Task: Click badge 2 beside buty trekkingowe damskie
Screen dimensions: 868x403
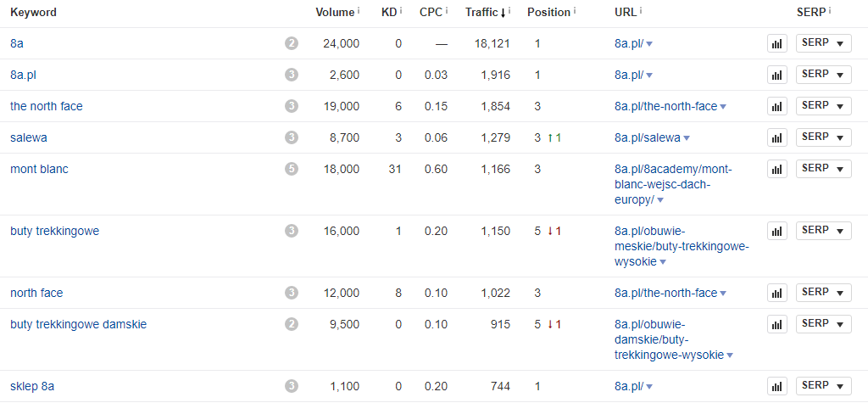Action: click(x=292, y=324)
